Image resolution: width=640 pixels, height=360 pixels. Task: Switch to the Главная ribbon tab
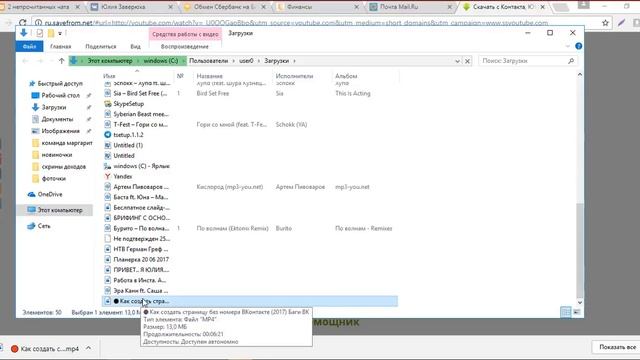60,47
